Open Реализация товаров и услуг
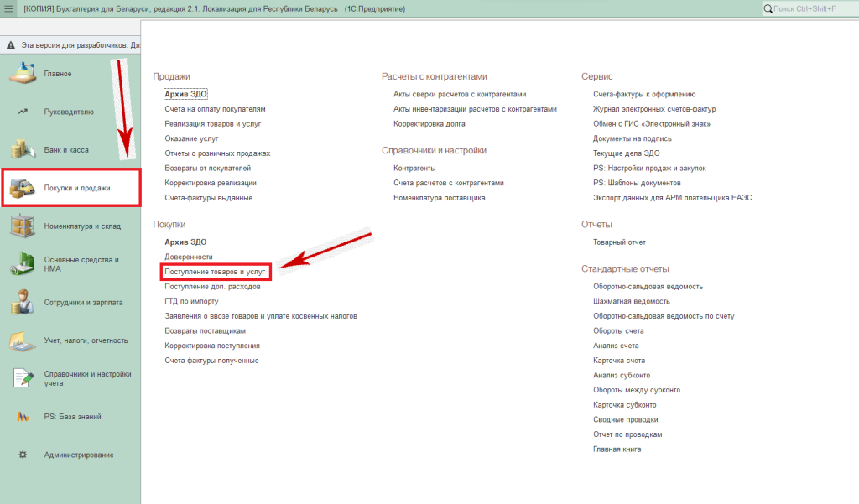The width and height of the screenshot is (859, 504). click(x=213, y=123)
